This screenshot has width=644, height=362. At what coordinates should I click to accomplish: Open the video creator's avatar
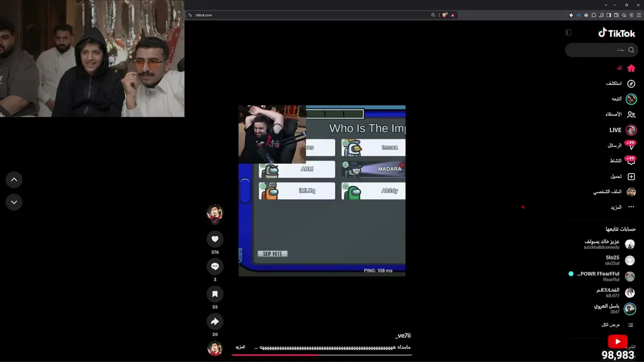215,214
